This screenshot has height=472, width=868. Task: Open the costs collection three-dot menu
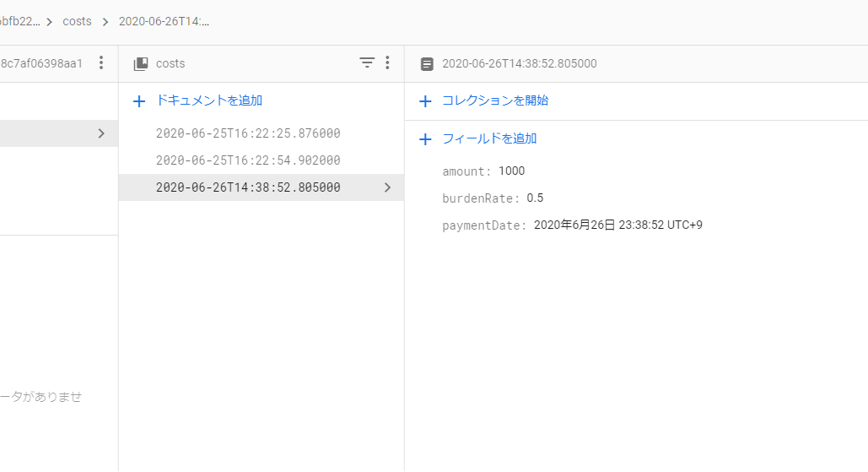(387, 62)
